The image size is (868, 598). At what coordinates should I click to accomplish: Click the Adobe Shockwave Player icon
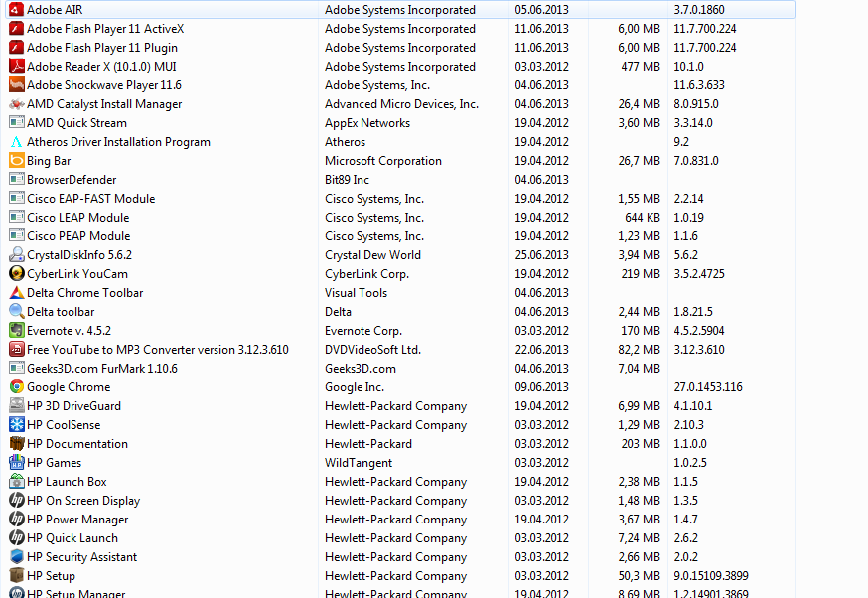click(17, 84)
